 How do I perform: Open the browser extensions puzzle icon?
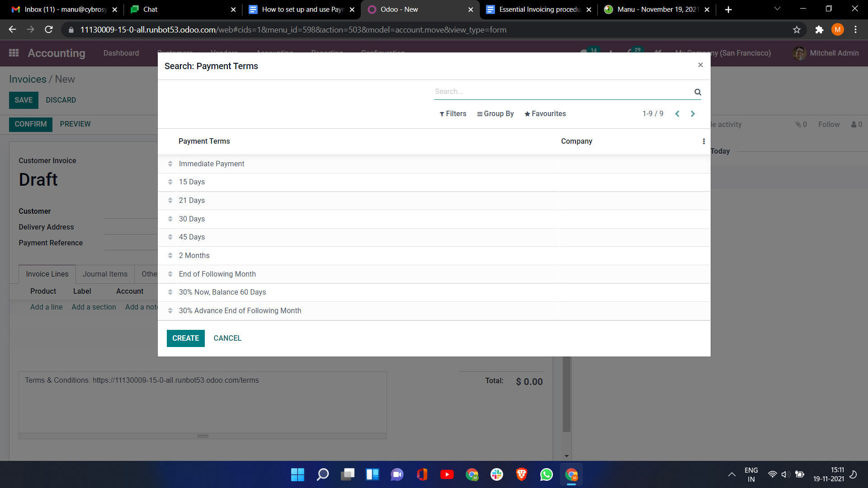[x=819, y=30]
